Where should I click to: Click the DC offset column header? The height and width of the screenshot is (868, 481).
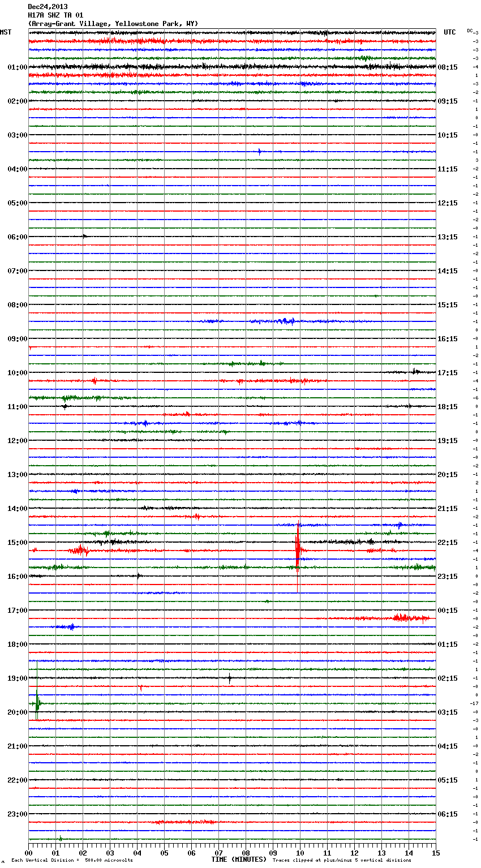[470, 31]
